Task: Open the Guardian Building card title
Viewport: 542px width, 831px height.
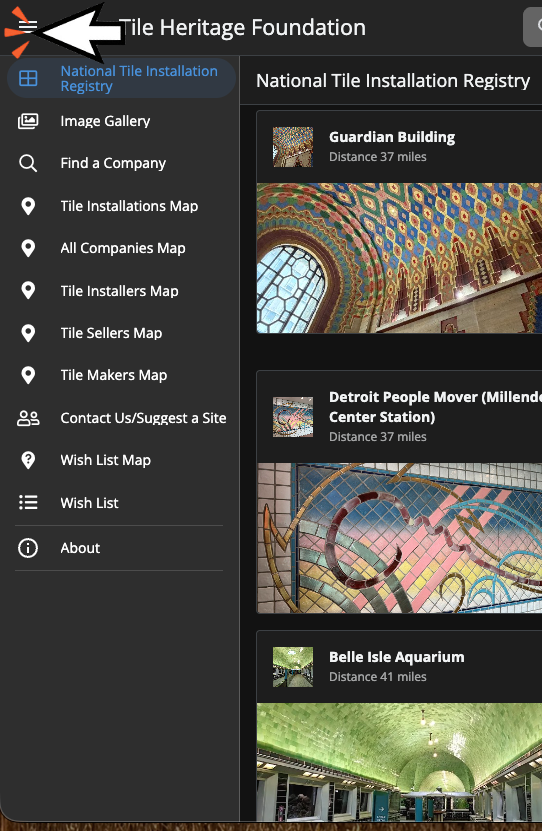Action: tap(392, 137)
